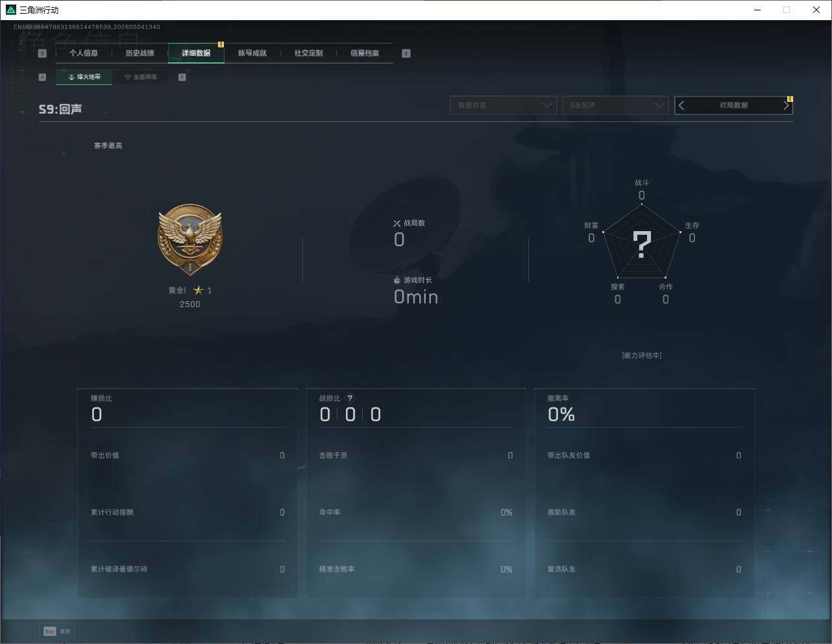The height and width of the screenshot is (644, 832).
Task: Click the 战斗 label on the radar chart
Action: click(642, 183)
